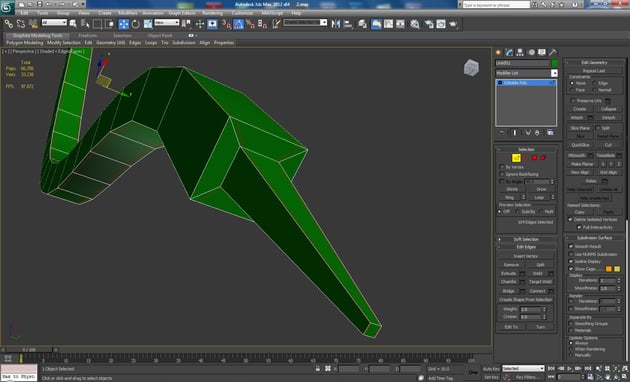Toggle the Isoline Display checkbox

571,261
